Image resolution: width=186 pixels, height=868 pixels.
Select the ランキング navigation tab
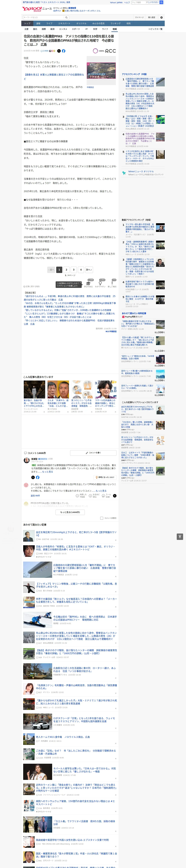115,24
